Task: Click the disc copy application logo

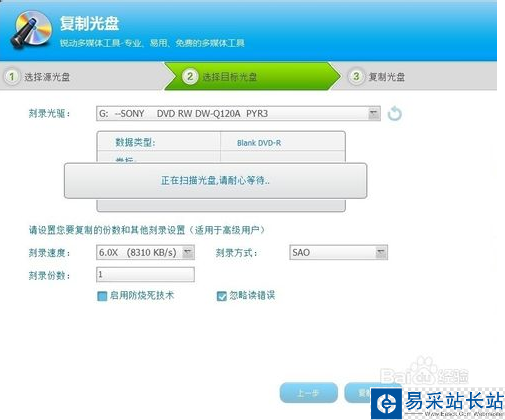Action: tap(31, 29)
